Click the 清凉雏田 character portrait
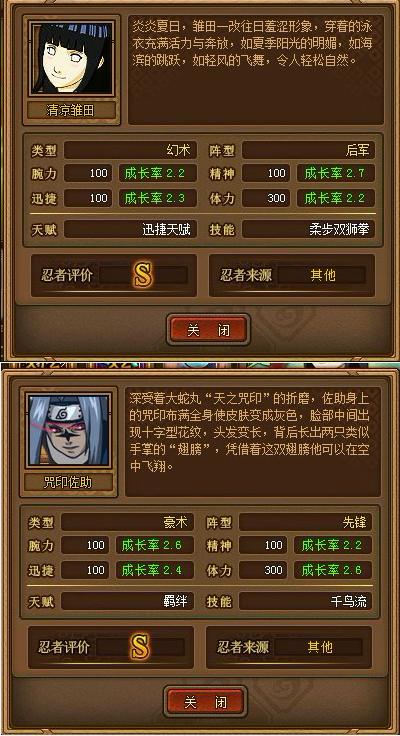This screenshot has height=736, width=400. click(x=72, y=58)
